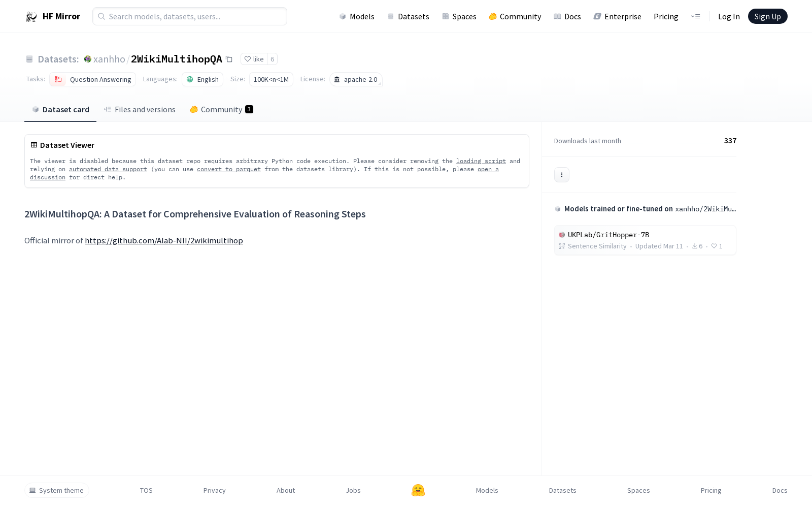The width and height of the screenshot is (812, 508).
Task: Open TOS in the footer
Action: pyautogui.click(x=146, y=490)
